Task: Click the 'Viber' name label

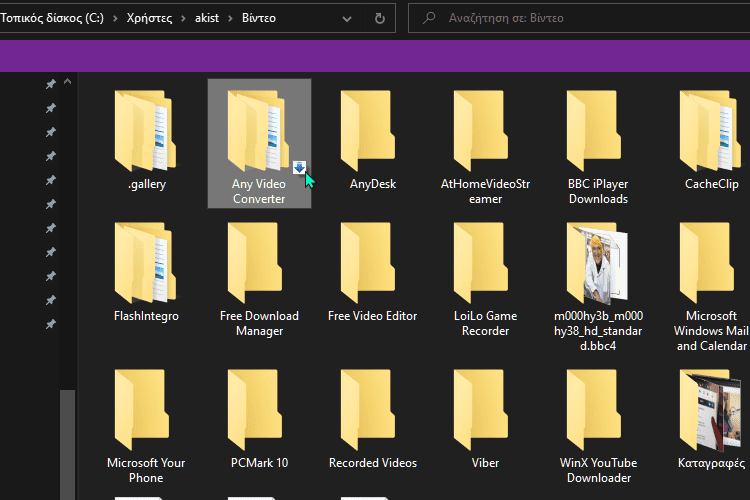Action: pos(485,463)
